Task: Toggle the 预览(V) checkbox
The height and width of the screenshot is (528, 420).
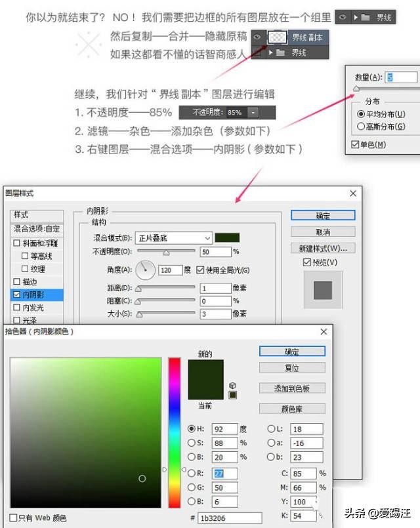Action: tap(307, 262)
